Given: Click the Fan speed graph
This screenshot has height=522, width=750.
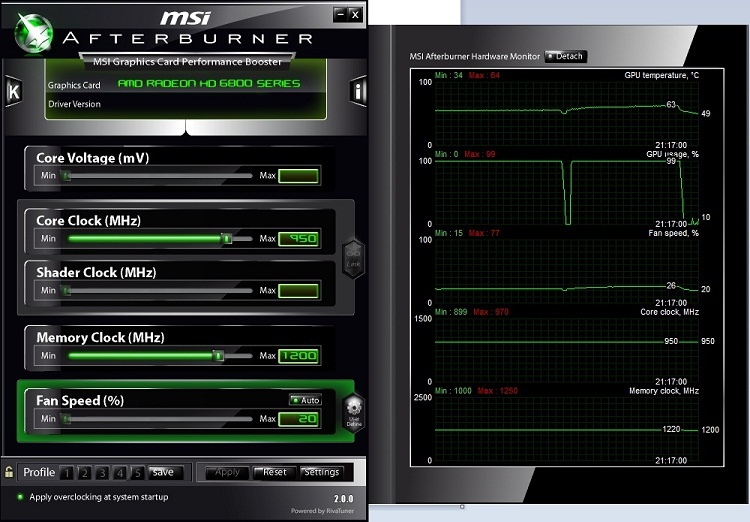Looking at the screenshot, I should pos(566,271).
